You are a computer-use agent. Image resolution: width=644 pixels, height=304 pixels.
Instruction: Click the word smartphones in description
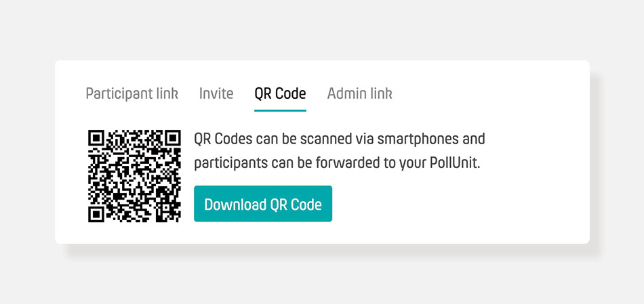pyautogui.click(x=418, y=139)
